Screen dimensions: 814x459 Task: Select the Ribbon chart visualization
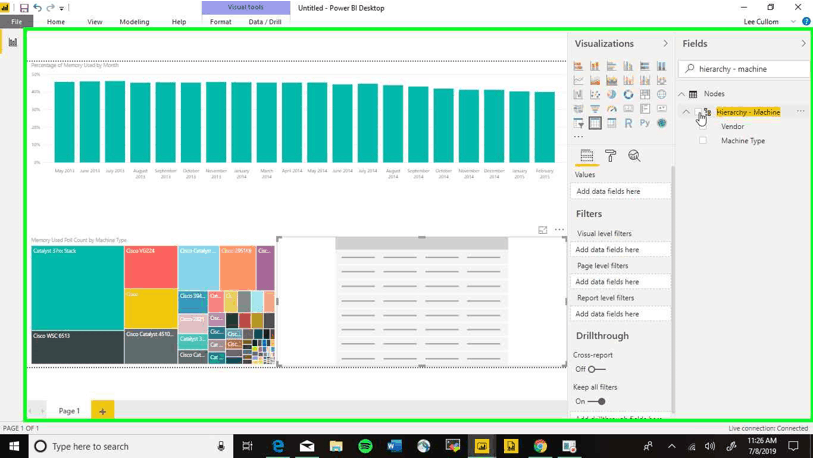coord(661,80)
